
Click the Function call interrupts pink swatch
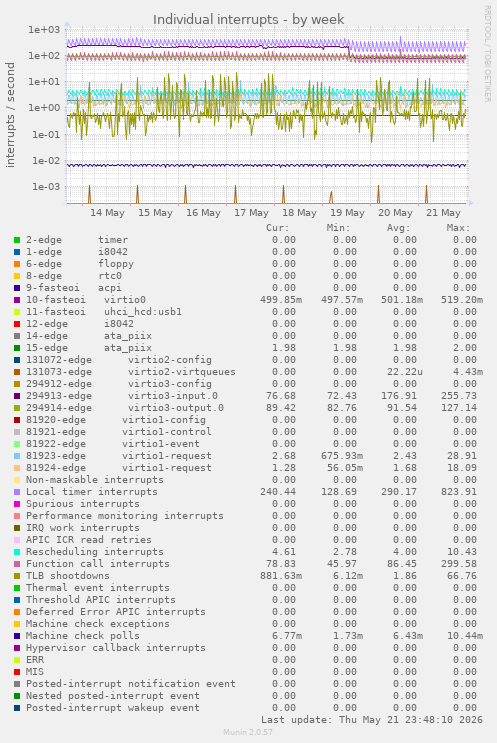pyautogui.click(x=17, y=564)
